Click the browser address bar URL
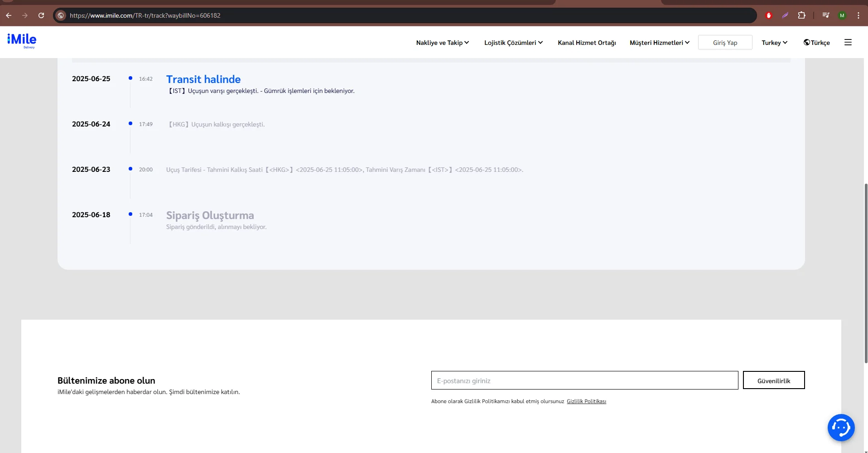 point(145,15)
